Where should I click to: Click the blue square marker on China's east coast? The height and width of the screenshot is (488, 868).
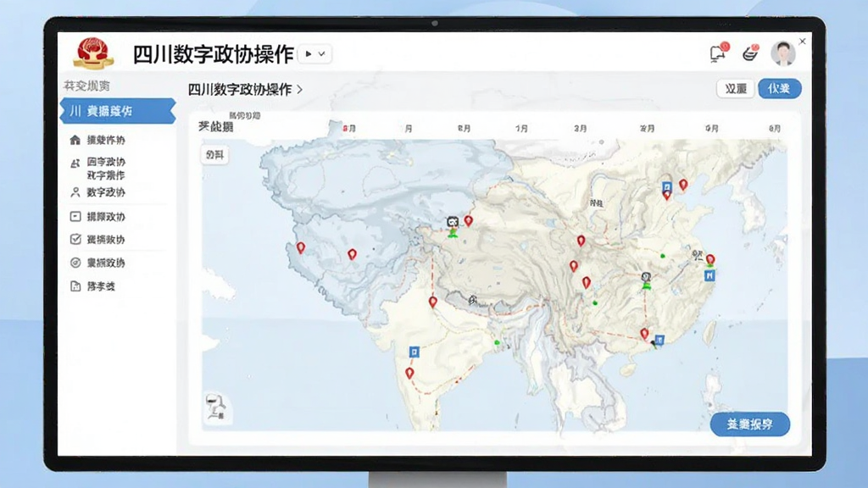tap(709, 275)
